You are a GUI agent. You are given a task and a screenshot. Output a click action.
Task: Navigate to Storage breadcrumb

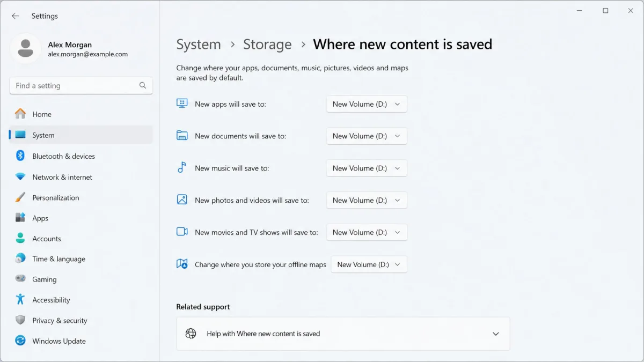(x=267, y=45)
